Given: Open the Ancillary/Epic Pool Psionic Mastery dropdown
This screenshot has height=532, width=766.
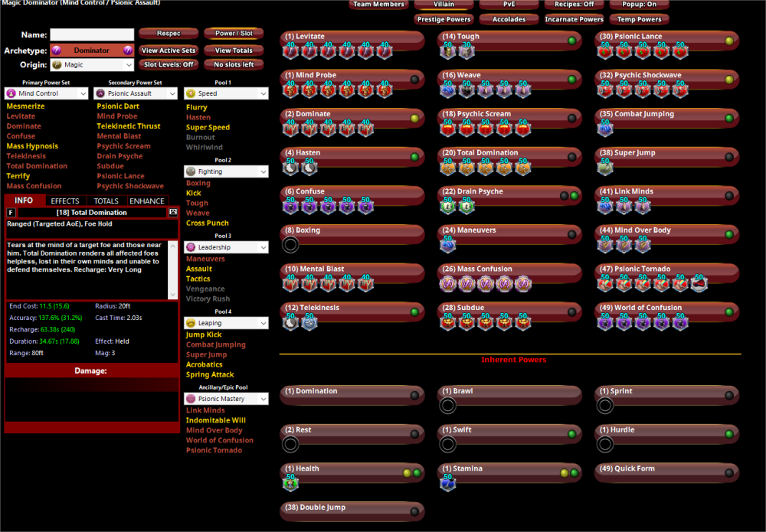Looking at the screenshot, I should pyautogui.click(x=226, y=399).
